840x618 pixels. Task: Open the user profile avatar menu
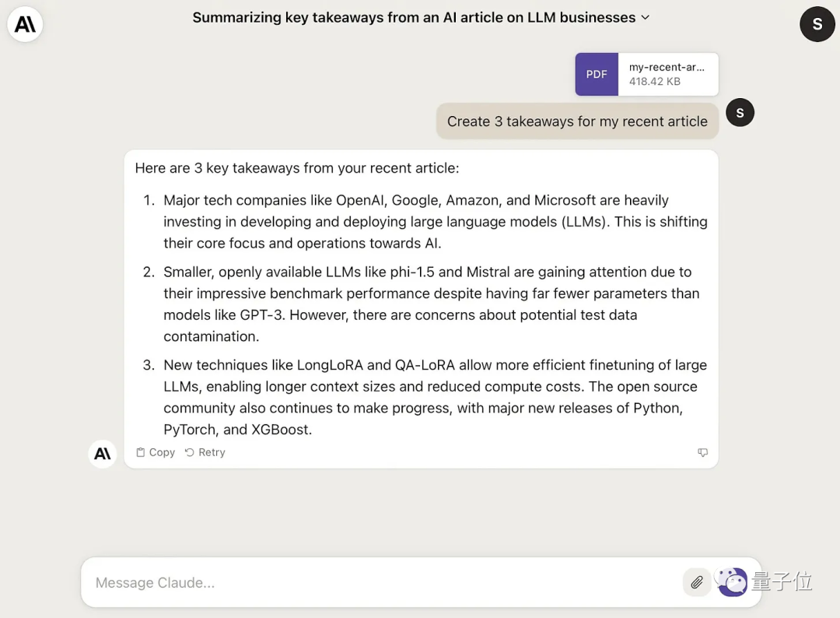(817, 24)
